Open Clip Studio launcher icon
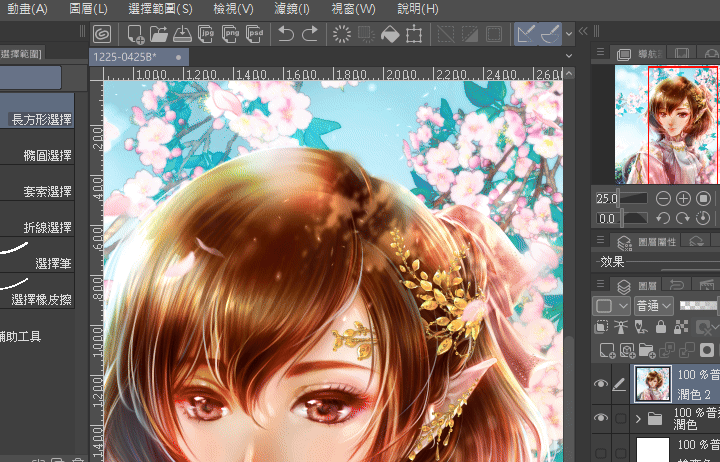Screen dimensions: 720x462 [x=102, y=34]
